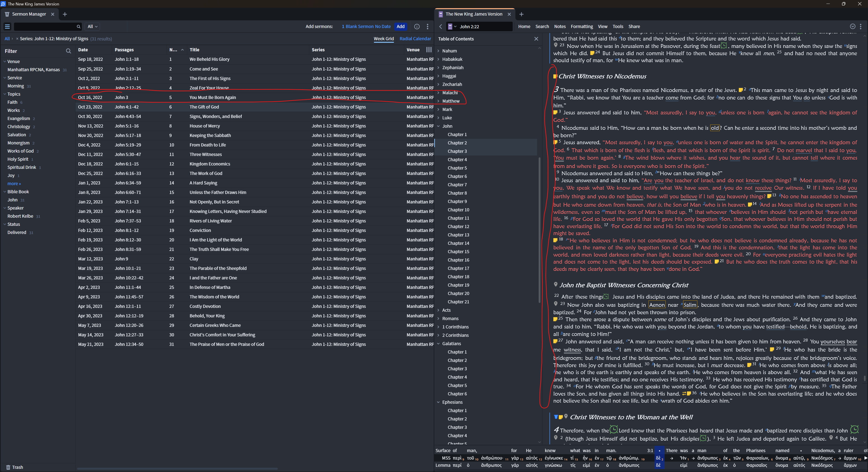Remove the Series: John 1-12 filter via ×
This screenshot has width=868, height=472.
[17, 39]
